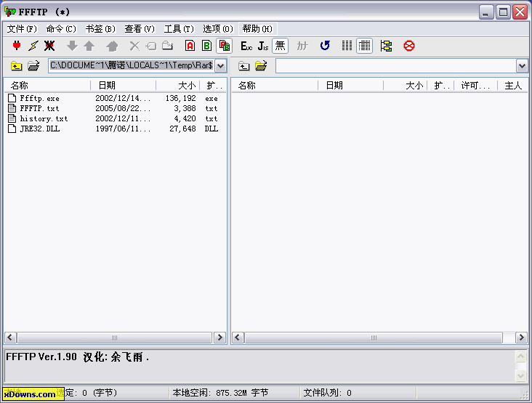The image size is (532, 403).
Task: Sort remote files by 日期 column
Action: coord(350,86)
